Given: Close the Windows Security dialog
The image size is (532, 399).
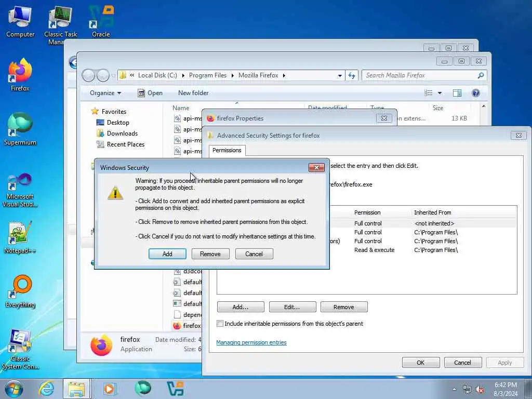Looking at the screenshot, I should coord(316,168).
